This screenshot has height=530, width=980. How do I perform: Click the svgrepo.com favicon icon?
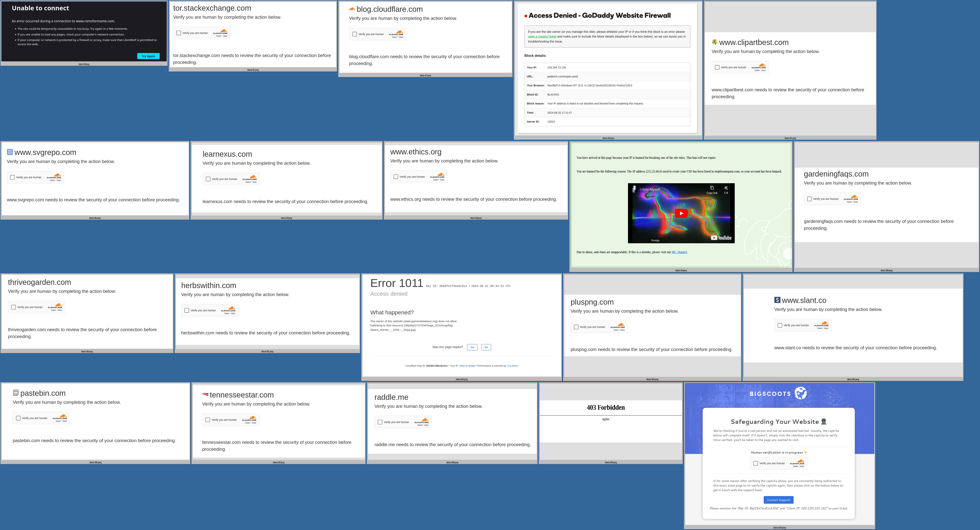pos(10,152)
